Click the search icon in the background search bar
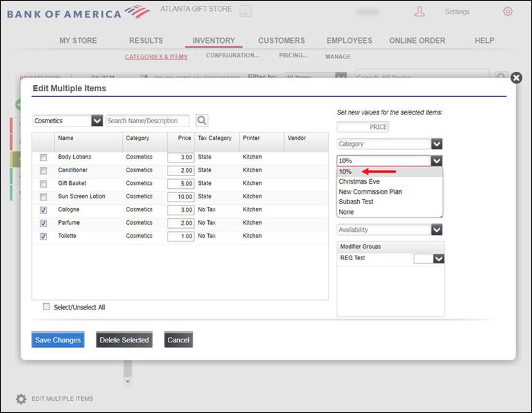 pyautogui.click(x=501, y=76)
